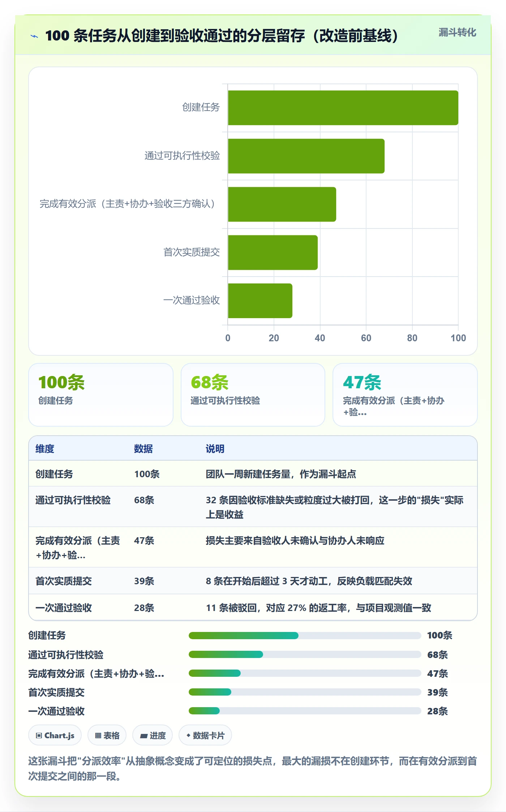
Task: Select the 表格 chip
Action: [107, 735]
